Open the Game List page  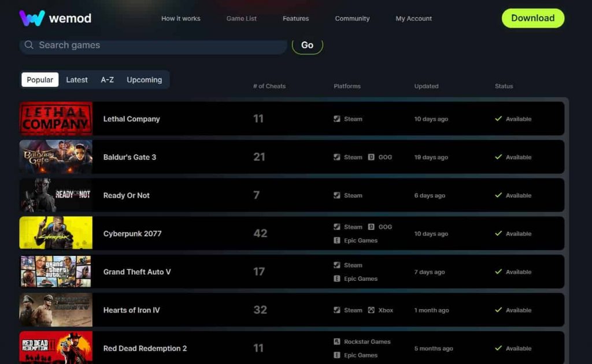click(x=242, y=18)
